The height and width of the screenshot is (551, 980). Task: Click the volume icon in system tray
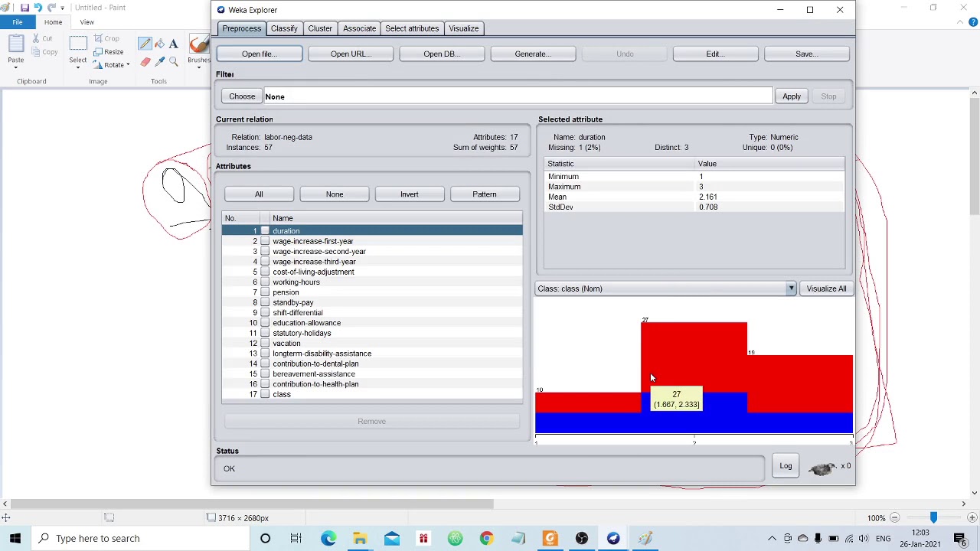(x=864, y=538)
